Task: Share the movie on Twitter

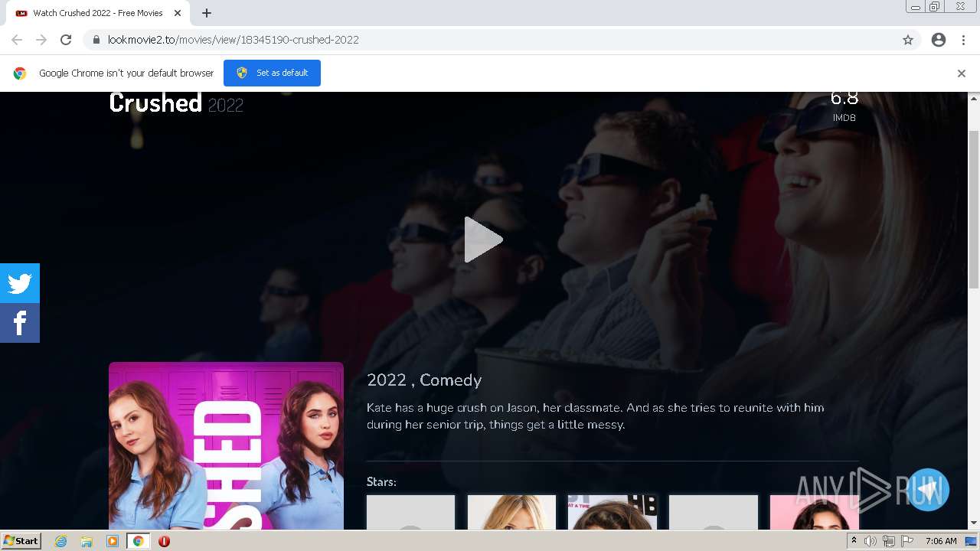Action: [20, 283]
